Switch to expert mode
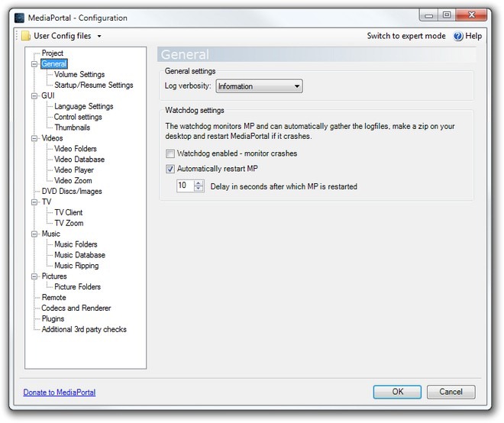Screen dimensions: 504x423 coord(406,36)
